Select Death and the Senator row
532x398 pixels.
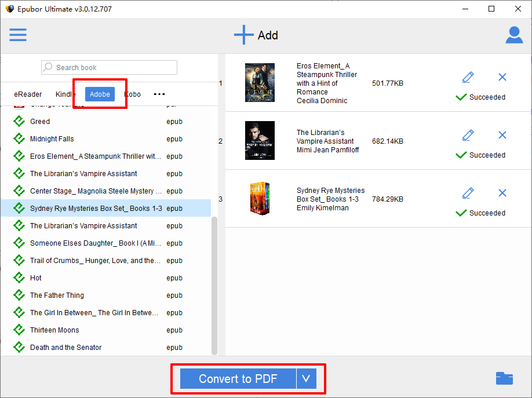(106, 347)
